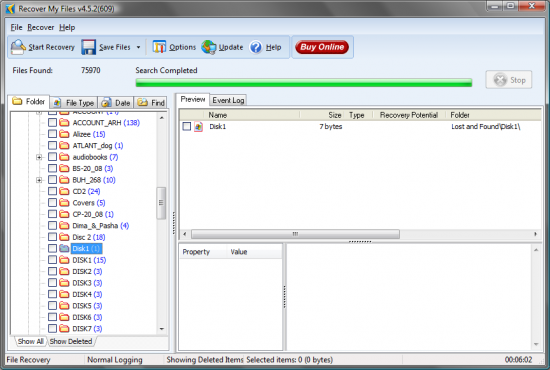Select the Preview tab
The height and width of the screenshot is (370, 550).
(193, 100)
